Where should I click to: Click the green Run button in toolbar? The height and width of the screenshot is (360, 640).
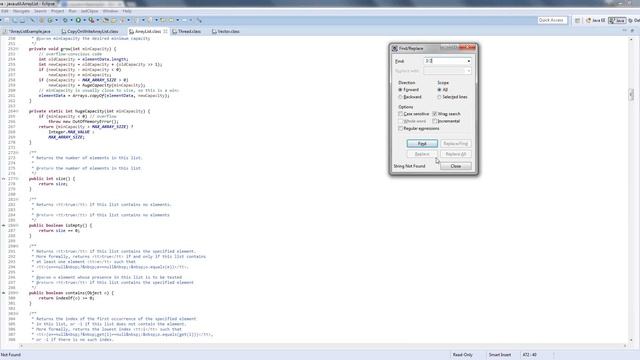(x=78, y=20)
